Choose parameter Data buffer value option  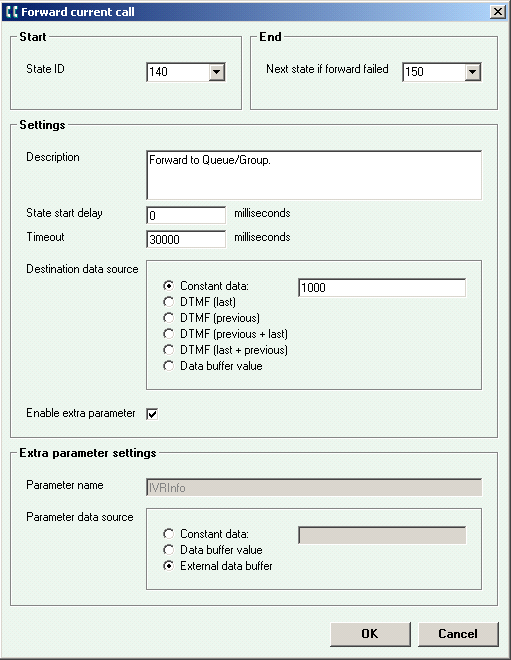click(x=168, y=550)
